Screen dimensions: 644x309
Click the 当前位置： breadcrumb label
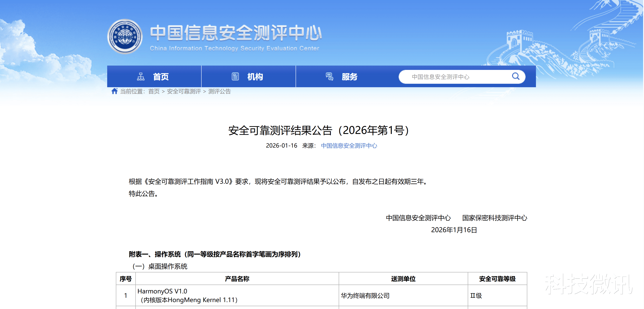click(132, 92)
